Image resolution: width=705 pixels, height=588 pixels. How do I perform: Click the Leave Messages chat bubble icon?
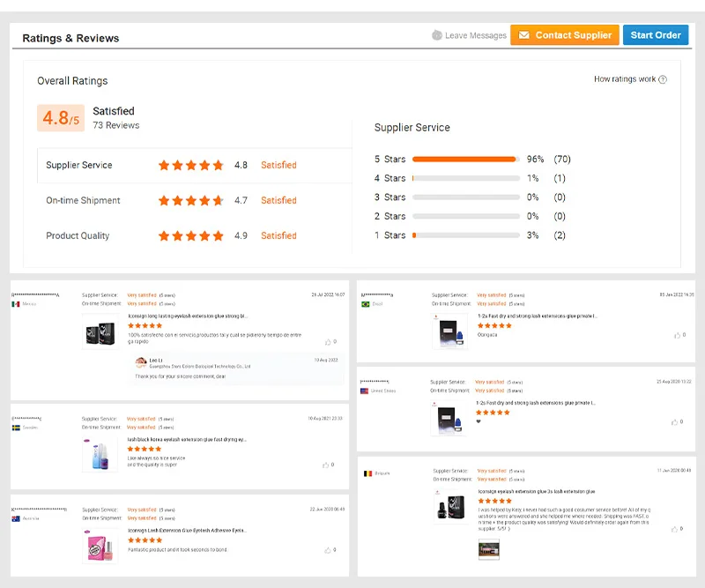click(437, 35)
